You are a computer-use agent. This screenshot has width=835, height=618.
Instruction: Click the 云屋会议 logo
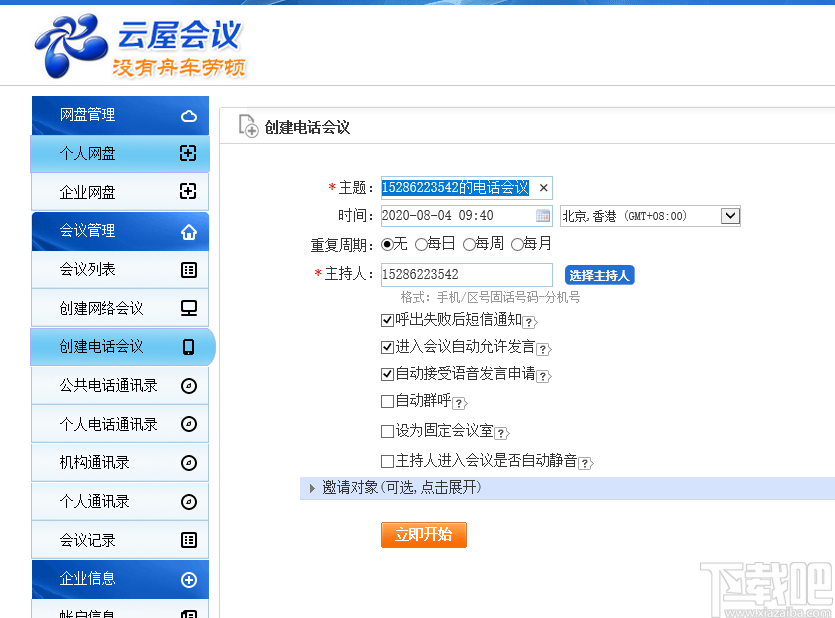(140, 46)
